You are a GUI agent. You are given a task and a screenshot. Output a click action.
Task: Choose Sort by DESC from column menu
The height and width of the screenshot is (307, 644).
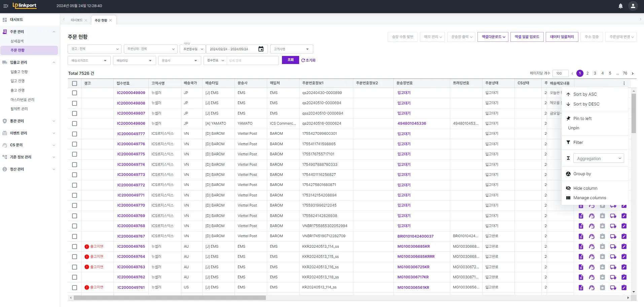pyautogui.click(x=586, y=104)
